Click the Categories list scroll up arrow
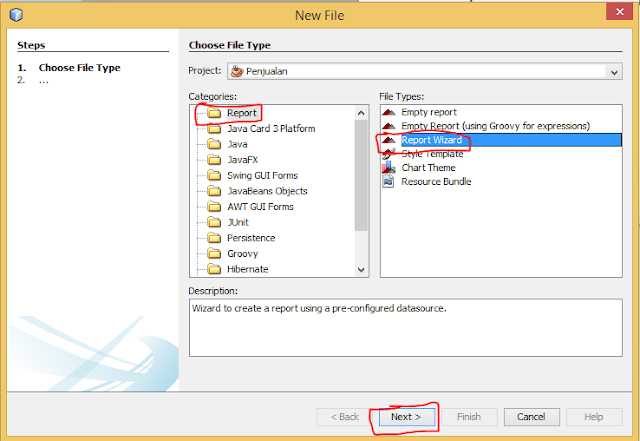This screenshot has width=640, height=441. pos(361,113)
